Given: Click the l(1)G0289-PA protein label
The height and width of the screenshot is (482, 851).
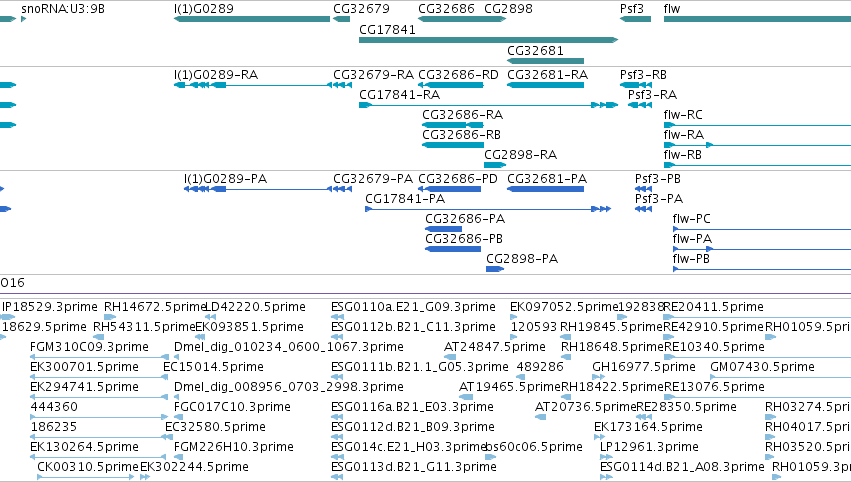Looking at the screenshot, I should pos(225,179).
